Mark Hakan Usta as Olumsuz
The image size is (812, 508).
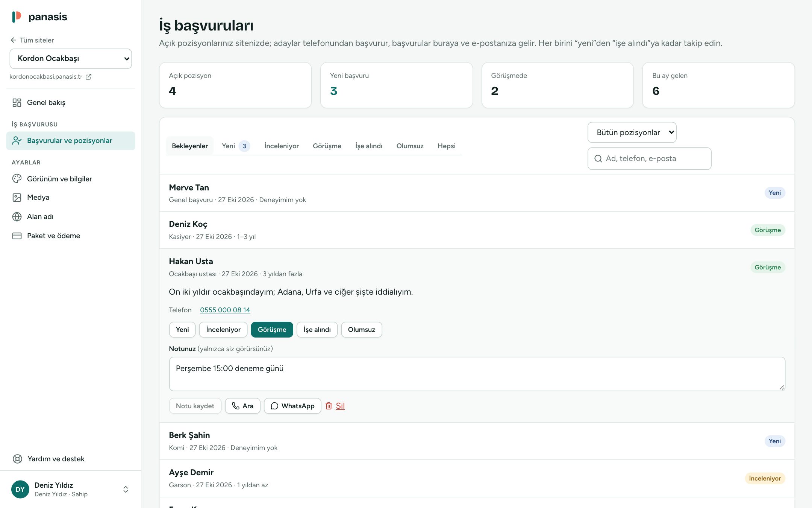pyautogui.click(x=361, y=330)
